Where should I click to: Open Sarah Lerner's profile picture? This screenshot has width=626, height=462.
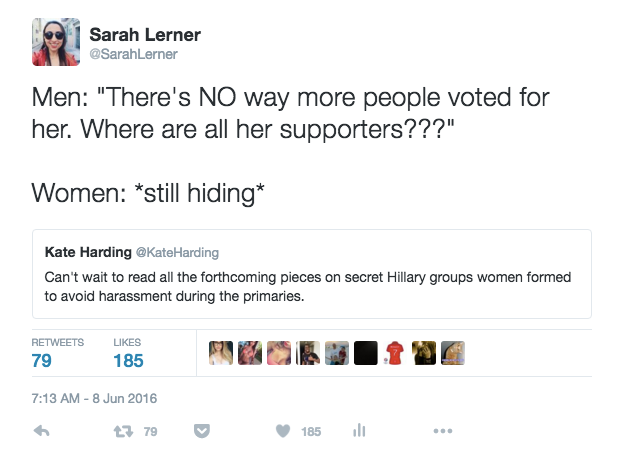56,41
